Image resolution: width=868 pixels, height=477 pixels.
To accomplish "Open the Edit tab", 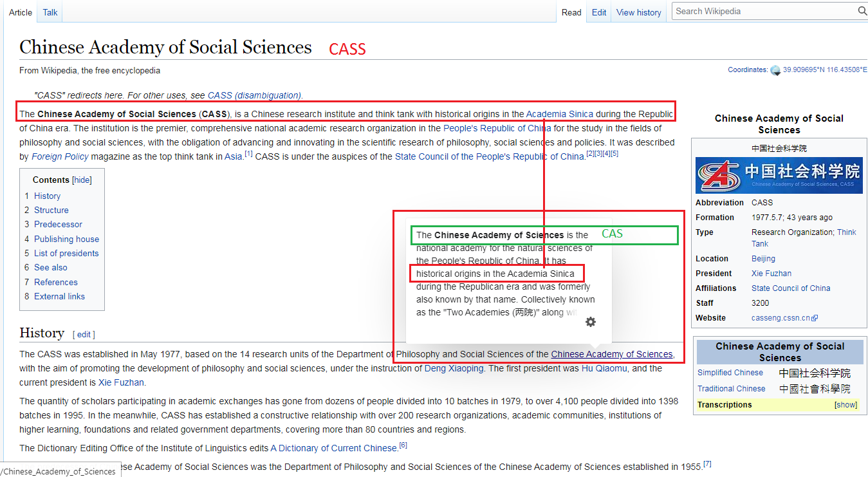I will click(599, 12).
